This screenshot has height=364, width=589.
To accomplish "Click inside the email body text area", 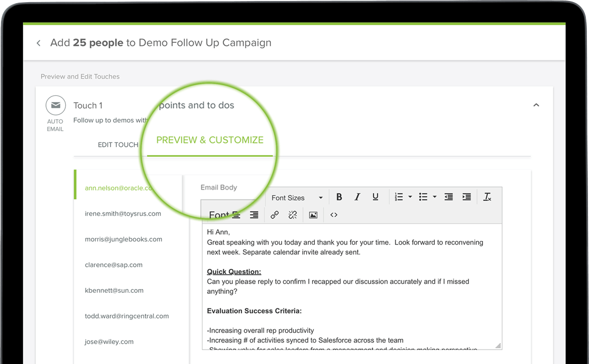I will click(x=352, y=287).
